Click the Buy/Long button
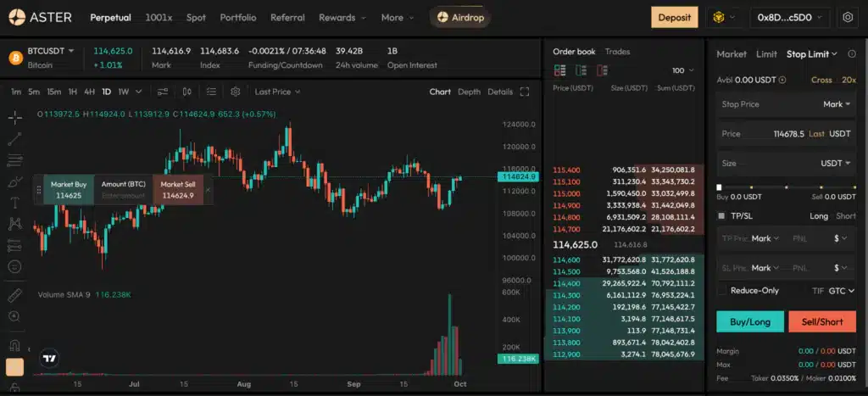The width and height of the screenshot is (868, 396). (x=748, y=322)
